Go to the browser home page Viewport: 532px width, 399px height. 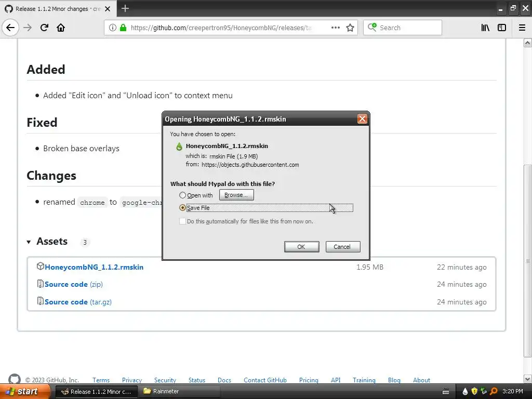(61, 28)
